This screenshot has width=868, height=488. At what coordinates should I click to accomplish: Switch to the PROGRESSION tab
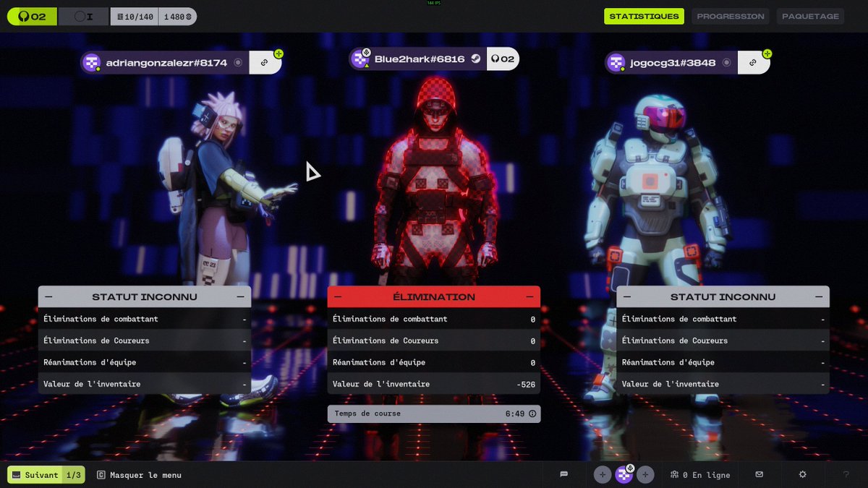point(730,16)
